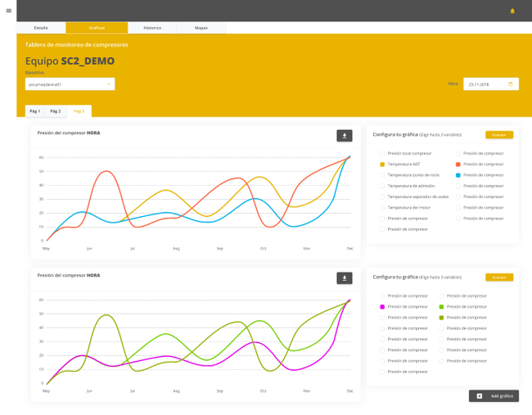Switch to the Histórico tab
This screenshot has height=415, width=532.
click(152, 28)
